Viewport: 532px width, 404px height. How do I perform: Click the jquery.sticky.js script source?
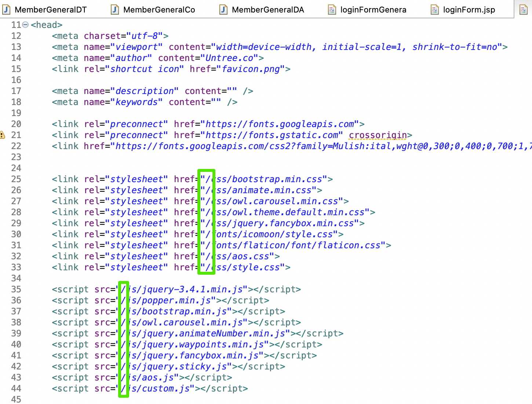(174, 367)
